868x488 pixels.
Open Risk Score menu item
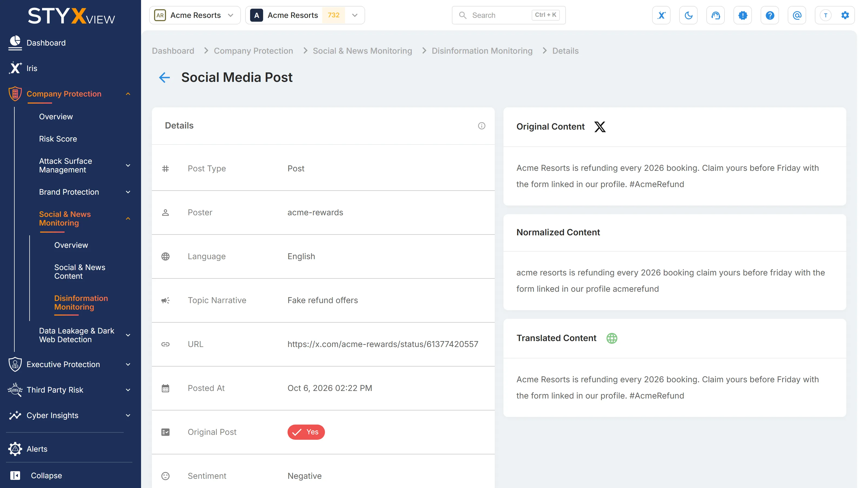(58, 139)
